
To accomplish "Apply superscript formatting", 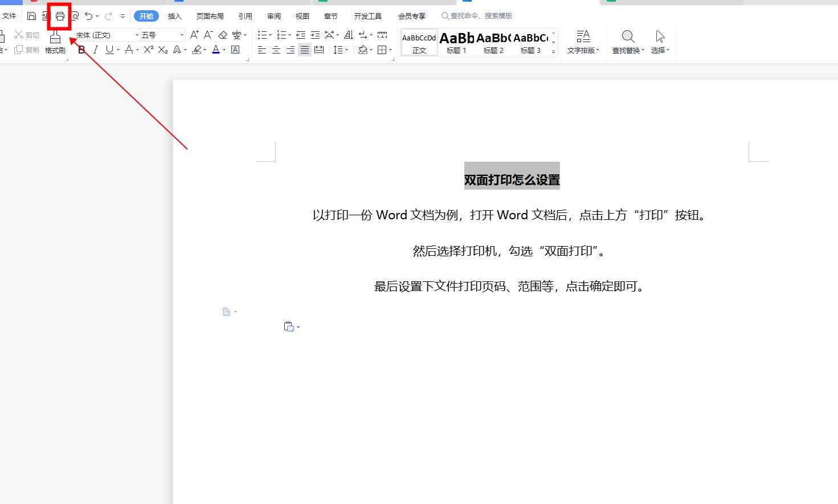I will [148, 50].
